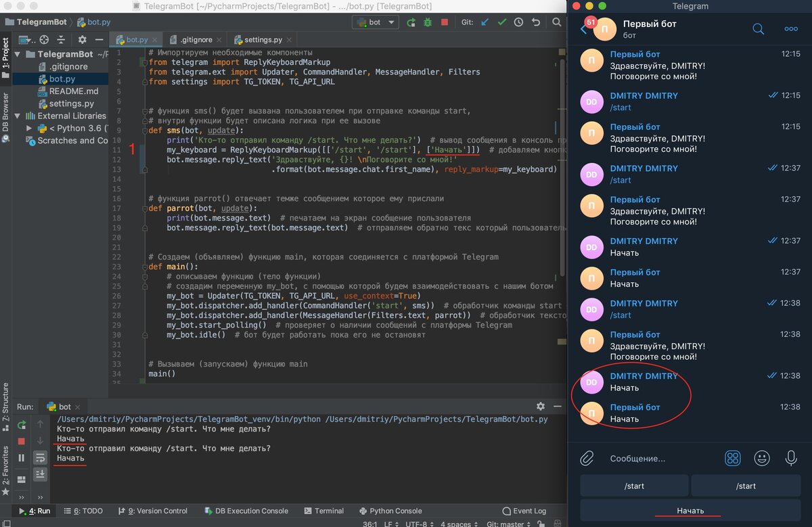This screenshot has width=812, height=527.
Task: Stop the process from the main toolbar
Action: point(445,22)
